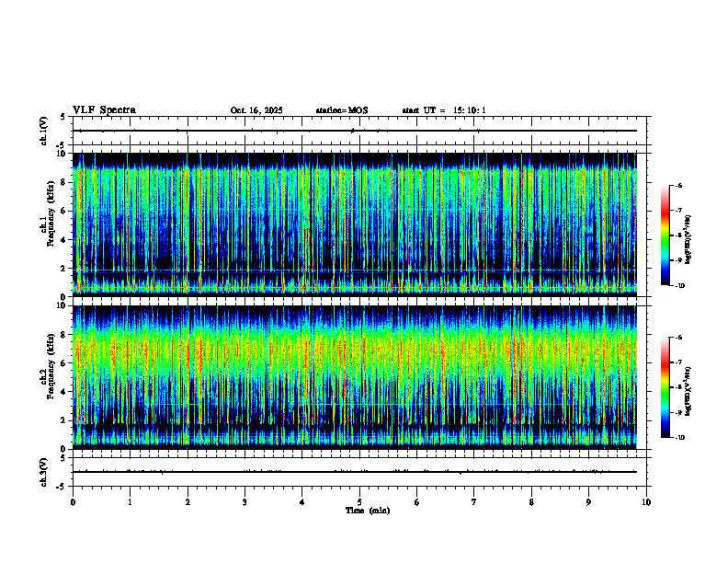728x563 pixels.
Task: Click the "0" tick on time axis
Action: click(73, 502)
